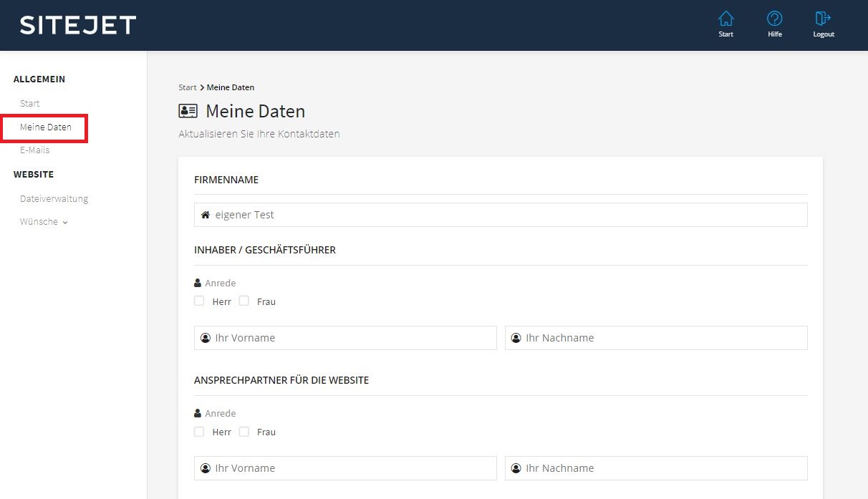Screen dimensions: 868x499
Task: Click the Start breadcrumb link
Action: pos(187,87)
